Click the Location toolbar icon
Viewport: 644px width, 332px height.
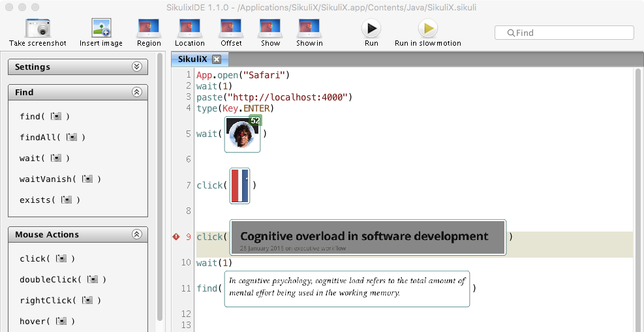[190, 29]
